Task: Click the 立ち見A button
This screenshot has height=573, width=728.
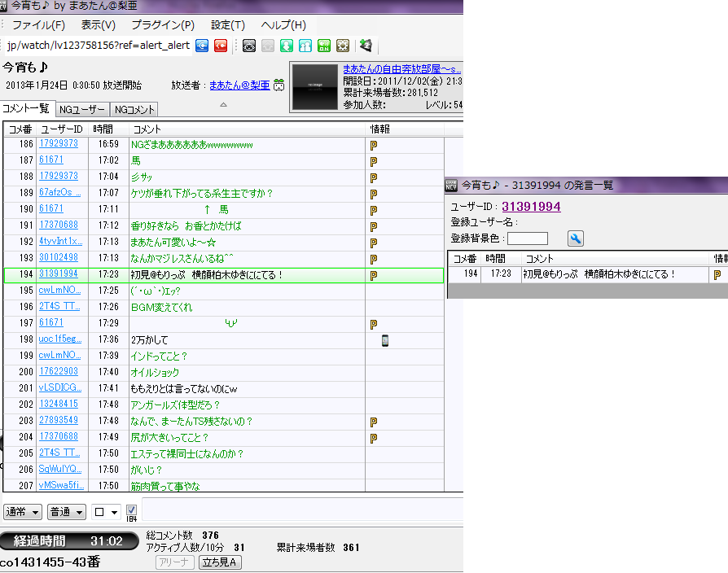Action: coord(220,562)
